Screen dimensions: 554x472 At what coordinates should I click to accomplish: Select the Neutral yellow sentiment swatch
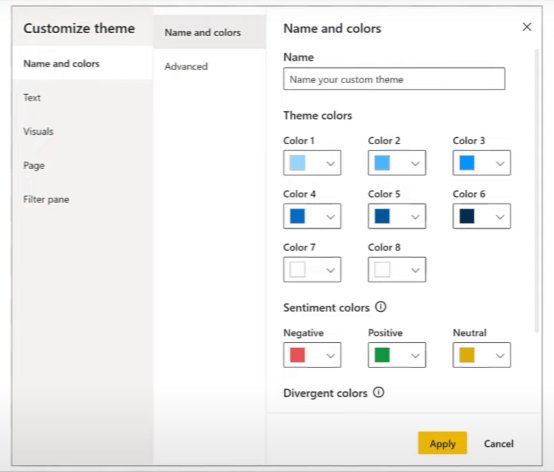pos(467,355)
